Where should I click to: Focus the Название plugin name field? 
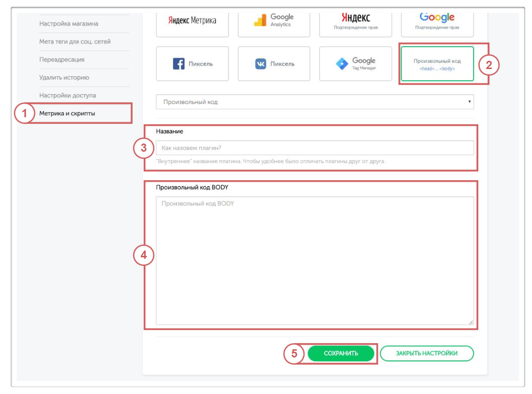315,148
